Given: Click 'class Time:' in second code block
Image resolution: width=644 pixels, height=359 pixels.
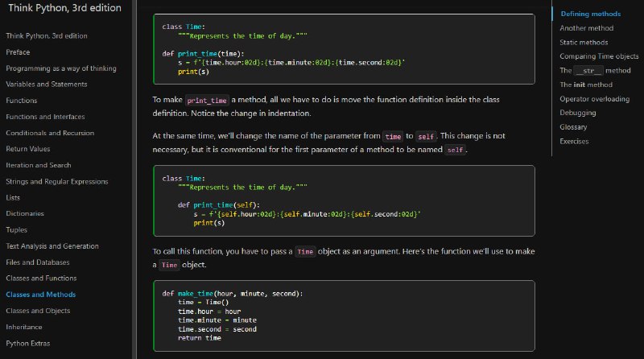Looking at the screenshot, I should coord(184,179).
